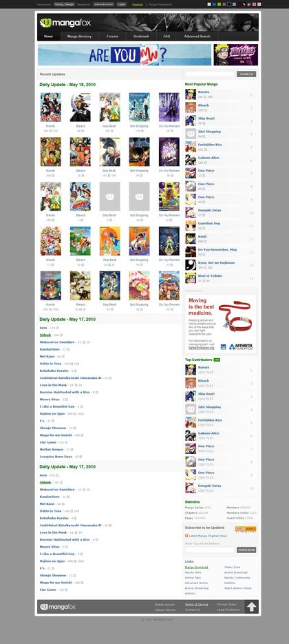Click the Bleach avatar in Top Contributors
This screenshot has width=289, height=644.
(x=191, y=383)
